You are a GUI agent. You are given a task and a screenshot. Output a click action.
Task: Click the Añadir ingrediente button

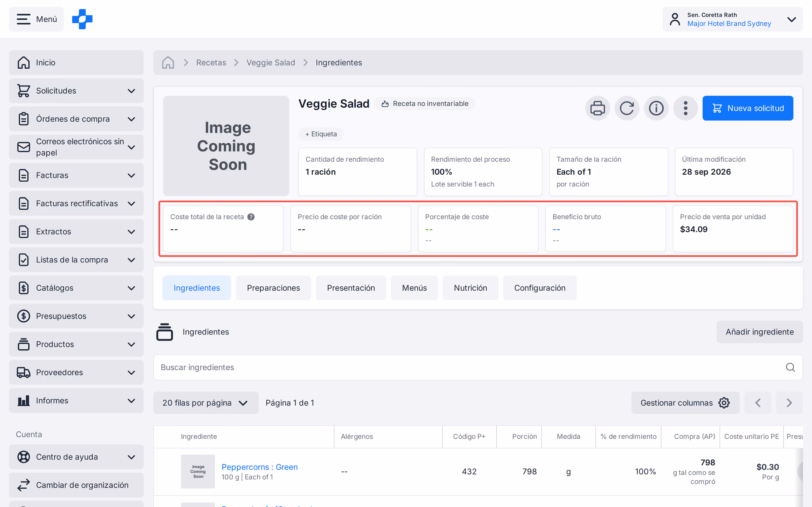tap(760, 332)
